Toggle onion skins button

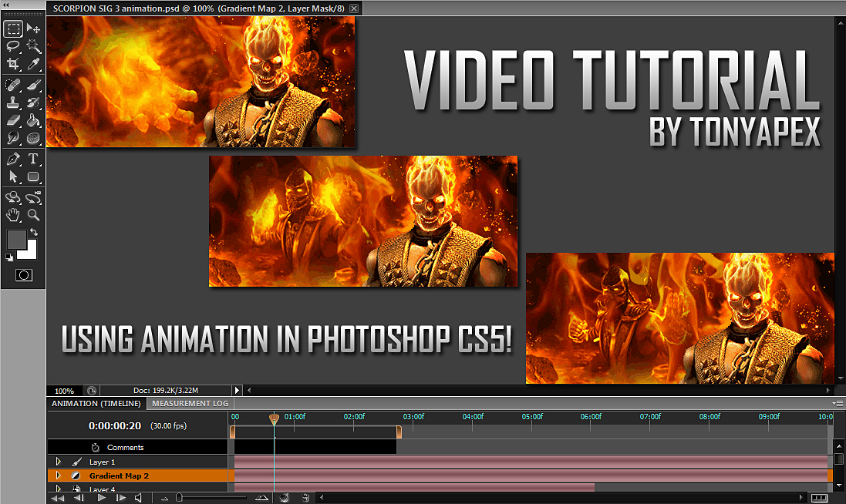point(285,498)
